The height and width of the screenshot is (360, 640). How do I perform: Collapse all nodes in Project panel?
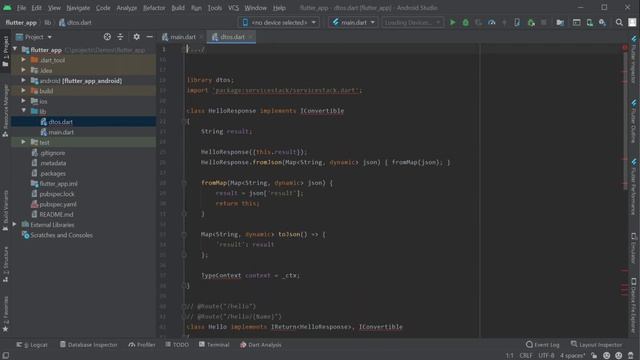coord(120,37)
